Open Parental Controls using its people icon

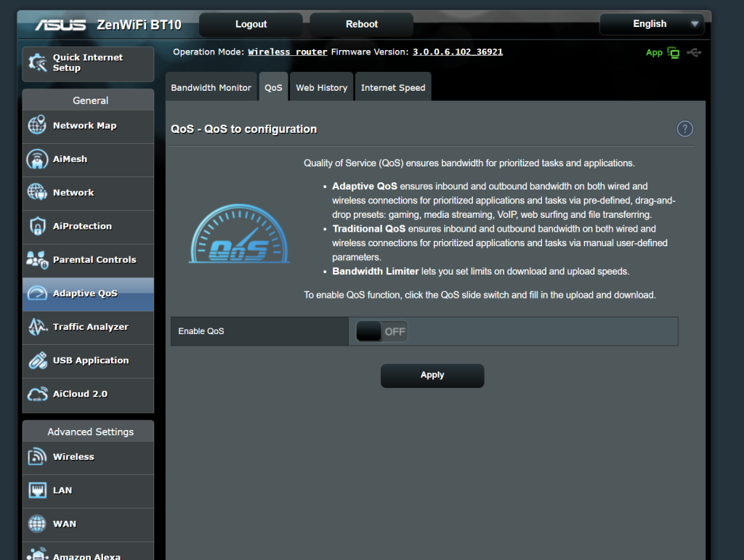[x=37, y=259]
